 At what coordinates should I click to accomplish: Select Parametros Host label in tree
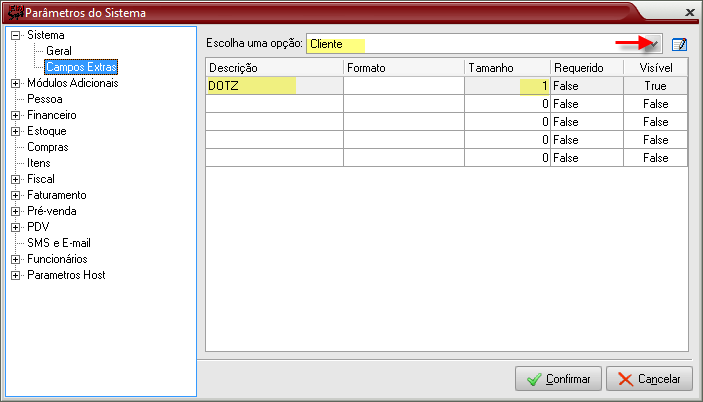pos(66,275)
